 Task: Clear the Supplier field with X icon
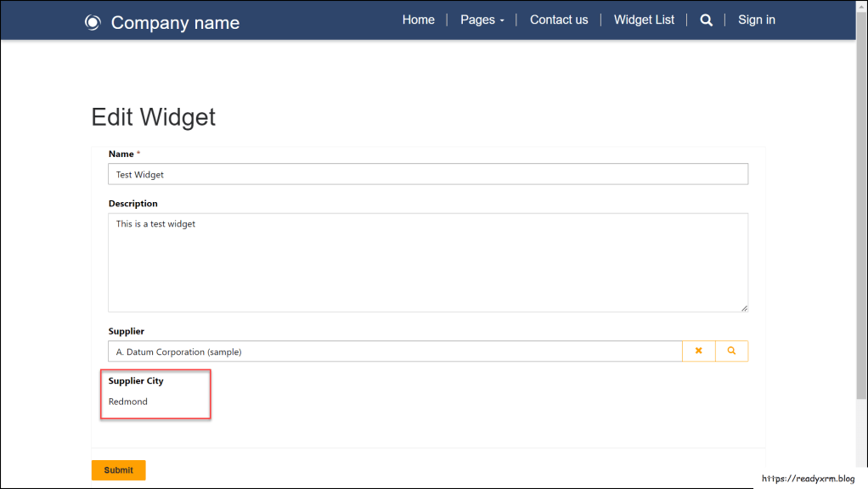point(699,351)
